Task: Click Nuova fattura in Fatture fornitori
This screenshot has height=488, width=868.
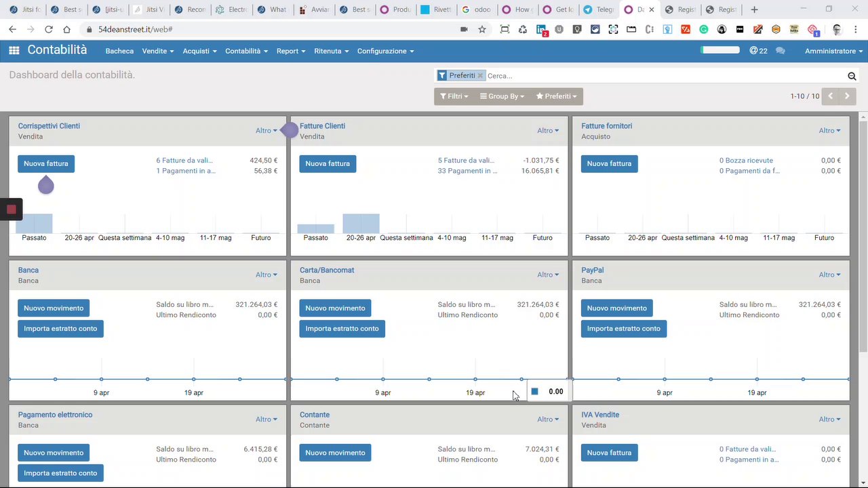Action: click(x=609, y=163)
